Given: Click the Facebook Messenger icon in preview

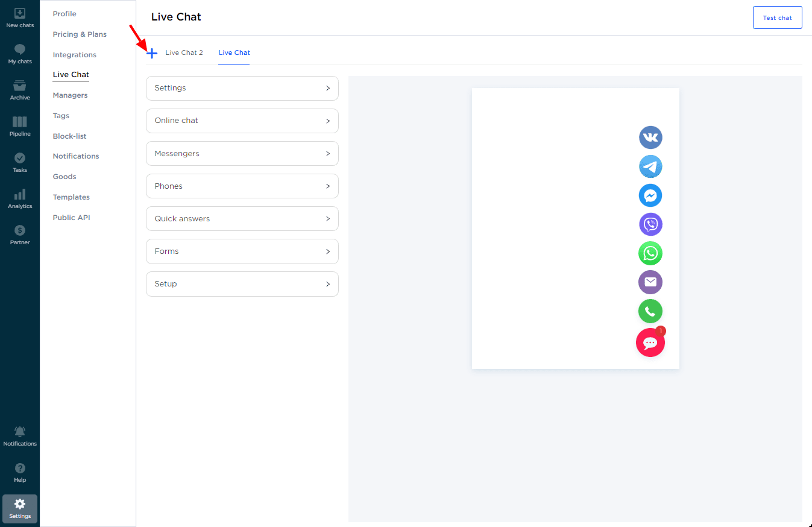Looking at the screenshot, I should tap(650, 195).
